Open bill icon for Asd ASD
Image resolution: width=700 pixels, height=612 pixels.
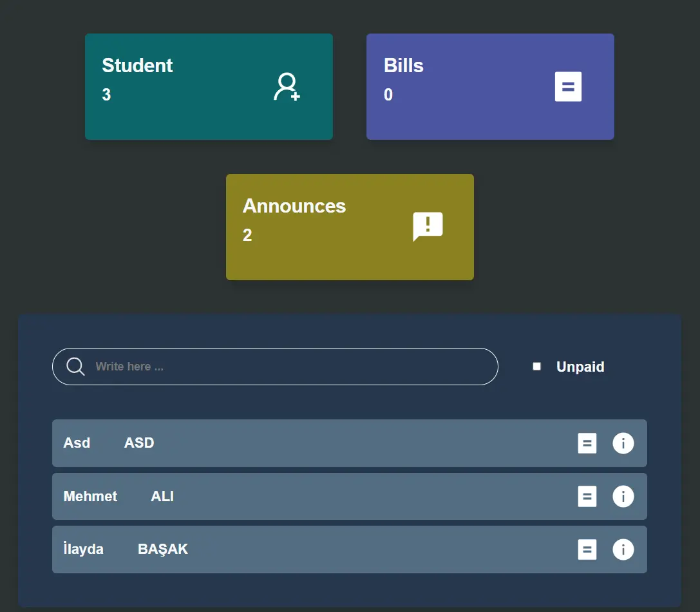[x=587, y=443]
